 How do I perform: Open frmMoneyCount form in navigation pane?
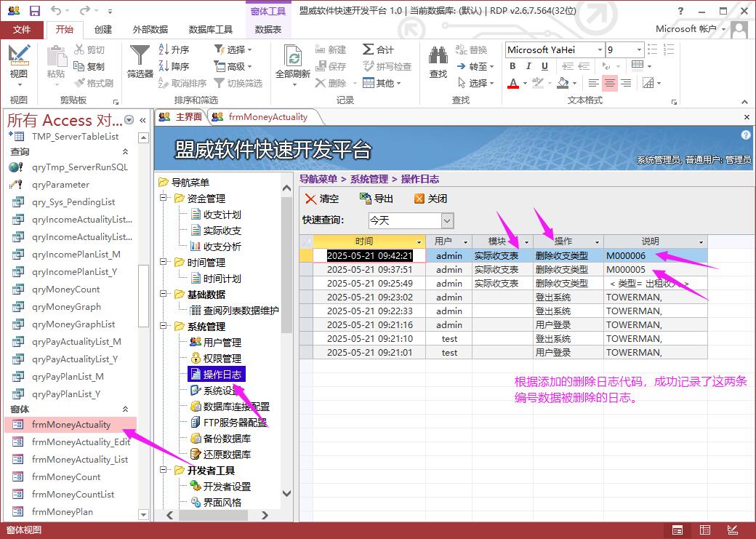pyautogui.click(x=66, y=476)
